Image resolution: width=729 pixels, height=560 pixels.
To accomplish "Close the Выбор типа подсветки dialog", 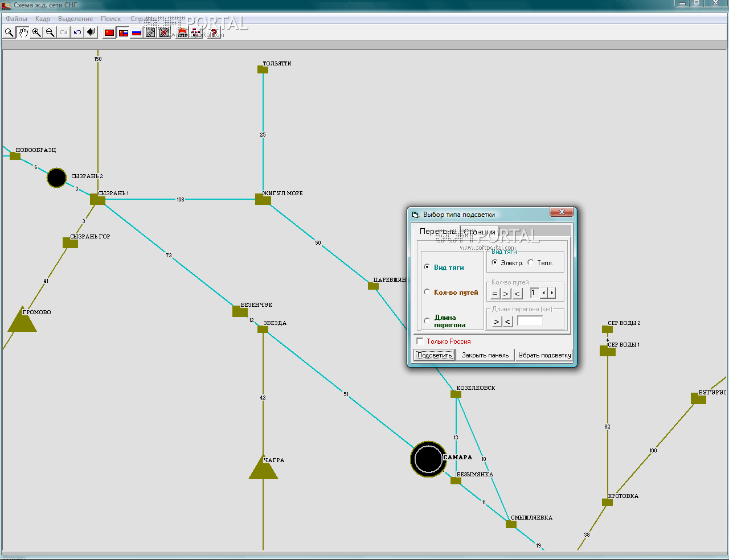I will 562,212.
